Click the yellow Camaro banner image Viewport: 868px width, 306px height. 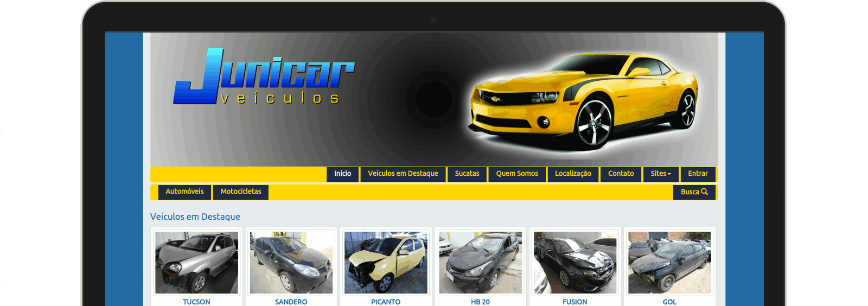[x=583, y=100]
